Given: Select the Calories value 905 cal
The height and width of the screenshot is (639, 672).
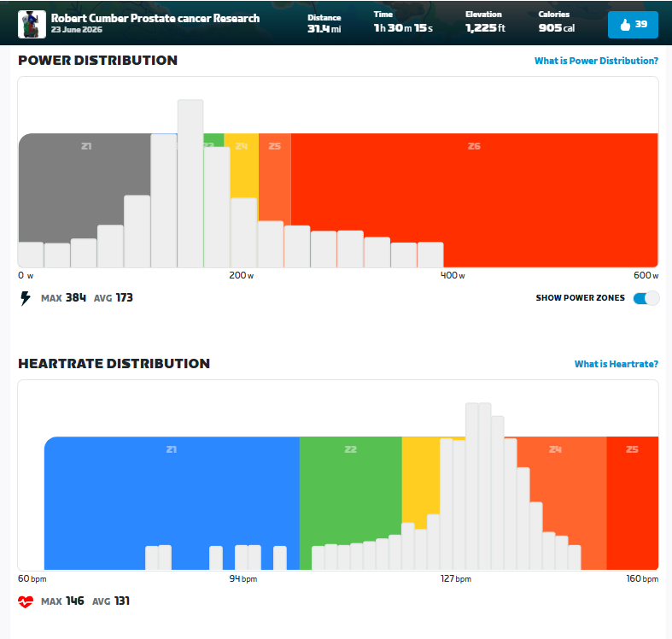Looking at the screenshot, I should click(x=556, y=28).
